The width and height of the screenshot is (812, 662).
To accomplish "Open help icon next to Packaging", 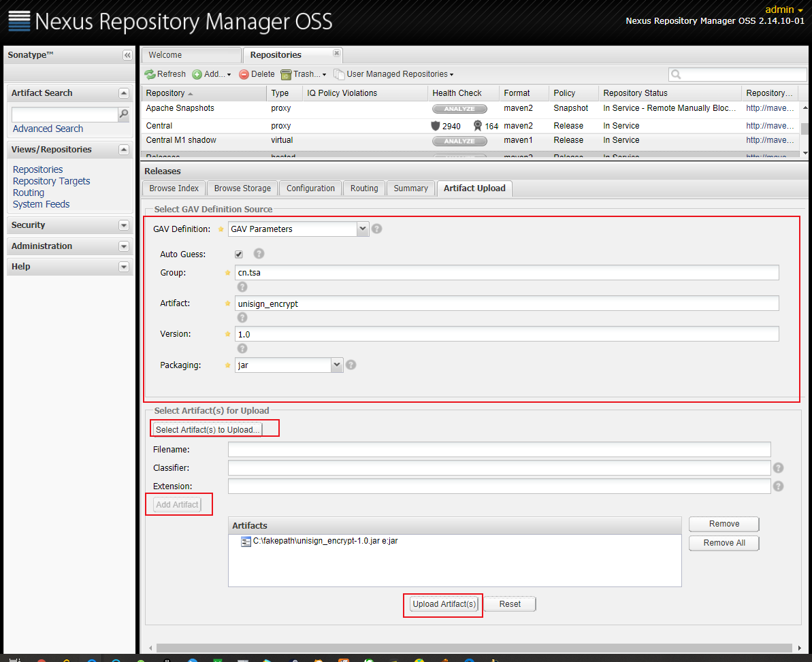I will tap(351, 365).
